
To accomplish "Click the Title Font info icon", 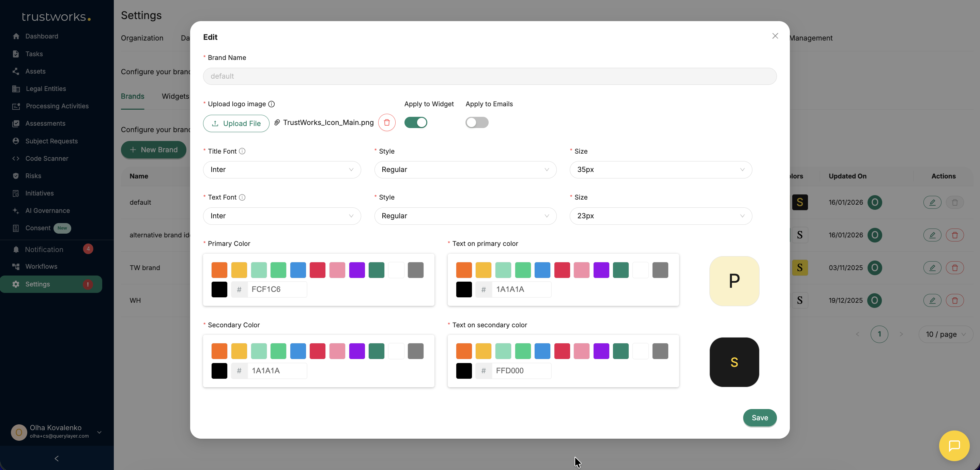I will (x=242, y=151).
